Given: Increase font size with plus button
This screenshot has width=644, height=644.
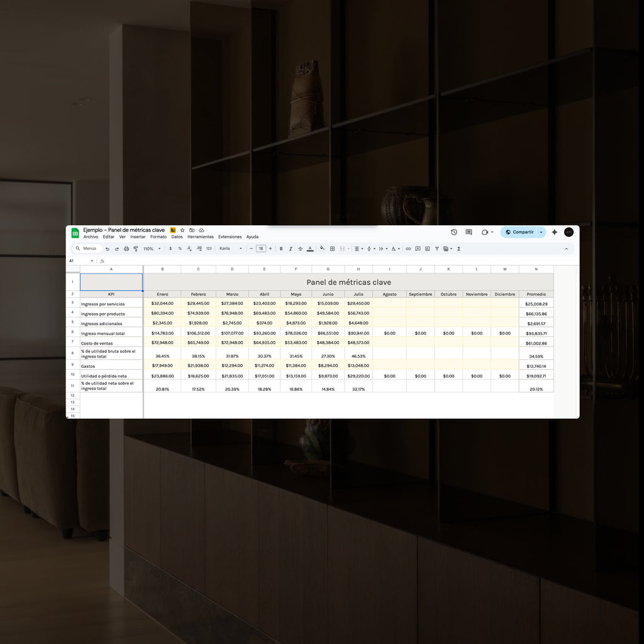Looking at the screenshot, I should coord(270,248).
